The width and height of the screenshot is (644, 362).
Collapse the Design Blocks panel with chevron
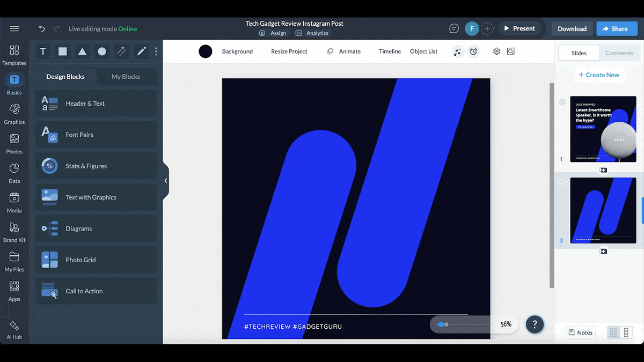click(x=166, y=181)
